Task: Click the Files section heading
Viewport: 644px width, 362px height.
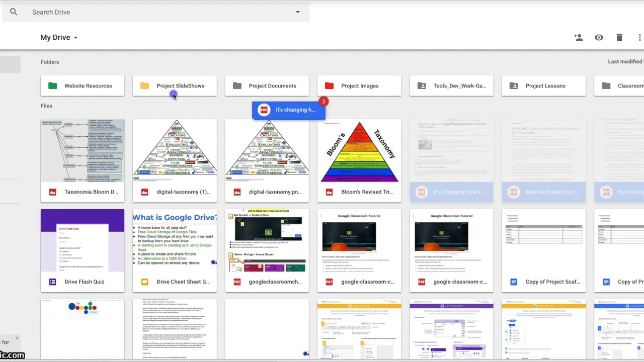Action: [46, 106]
